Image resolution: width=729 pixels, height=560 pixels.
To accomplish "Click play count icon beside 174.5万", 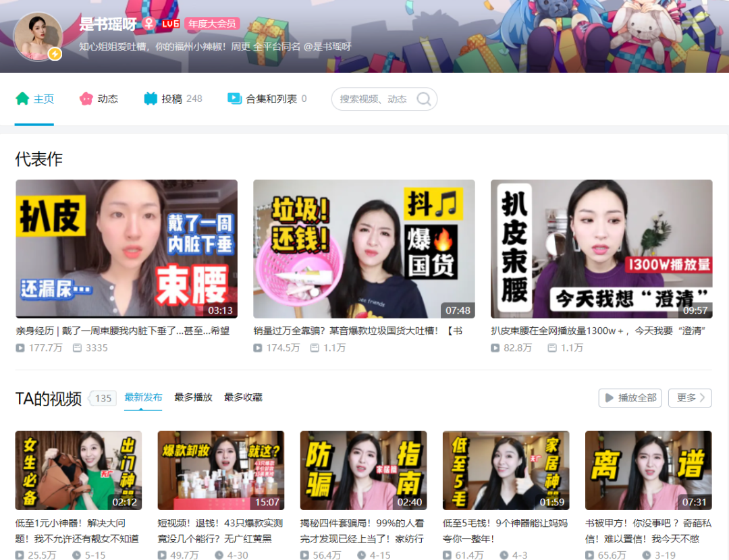I will click(x=258, y=347).
